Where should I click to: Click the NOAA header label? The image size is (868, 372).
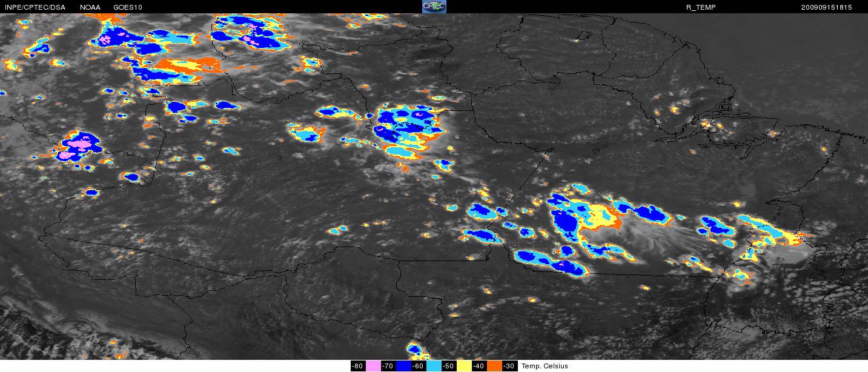(x=90, y=7)
